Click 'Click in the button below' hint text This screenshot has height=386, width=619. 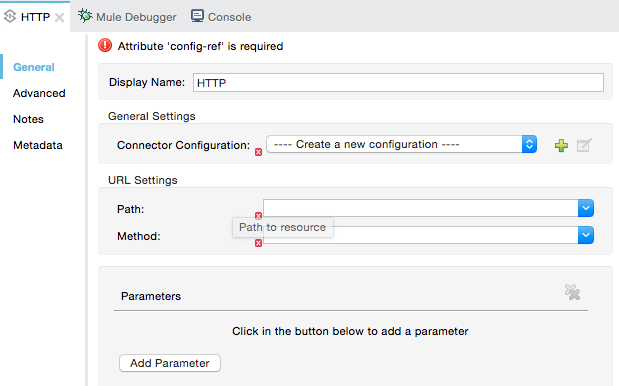[350, 331]
